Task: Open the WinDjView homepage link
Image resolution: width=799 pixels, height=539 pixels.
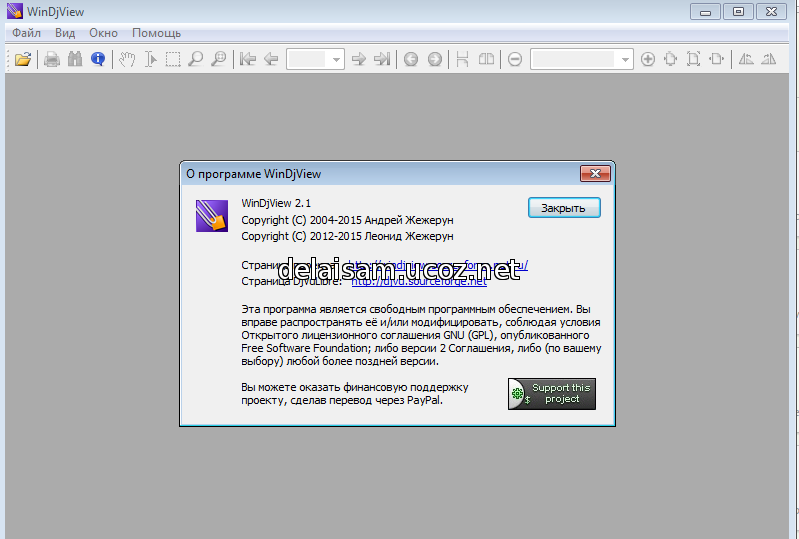Action: 439,265
